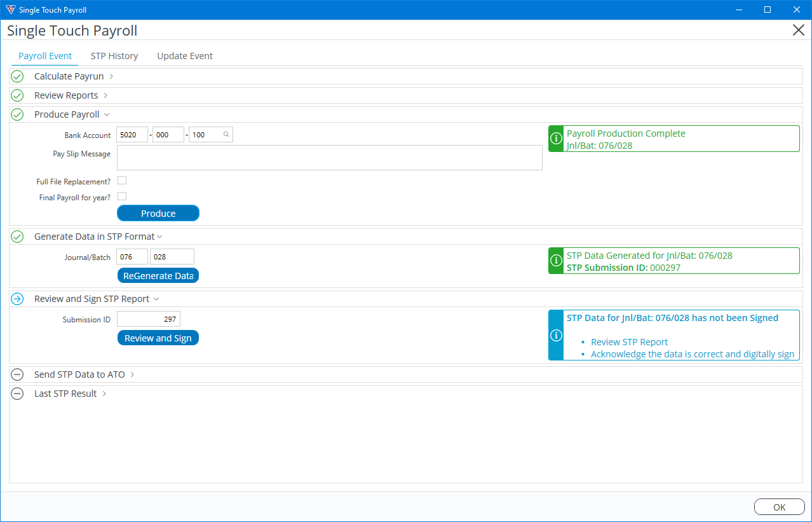Expand the Calculate Payrun section chevron
812x522 pixels.
coord(111,76)
